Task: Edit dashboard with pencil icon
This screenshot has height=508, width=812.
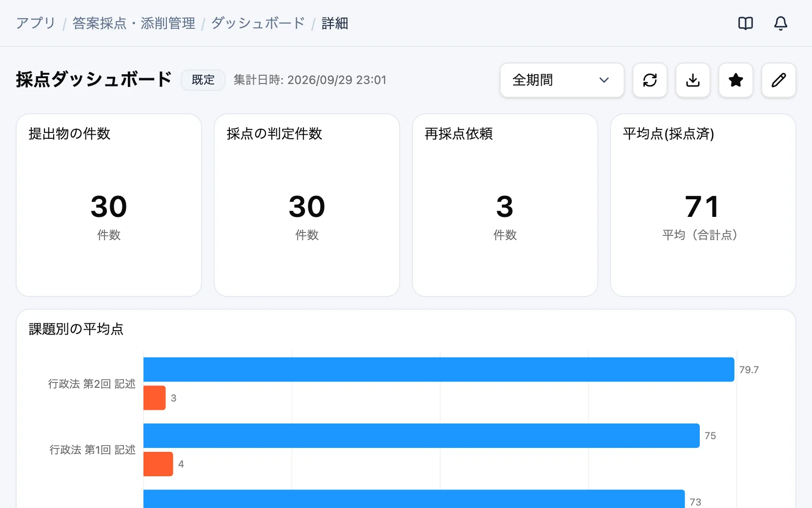Action: pos(779,80)
